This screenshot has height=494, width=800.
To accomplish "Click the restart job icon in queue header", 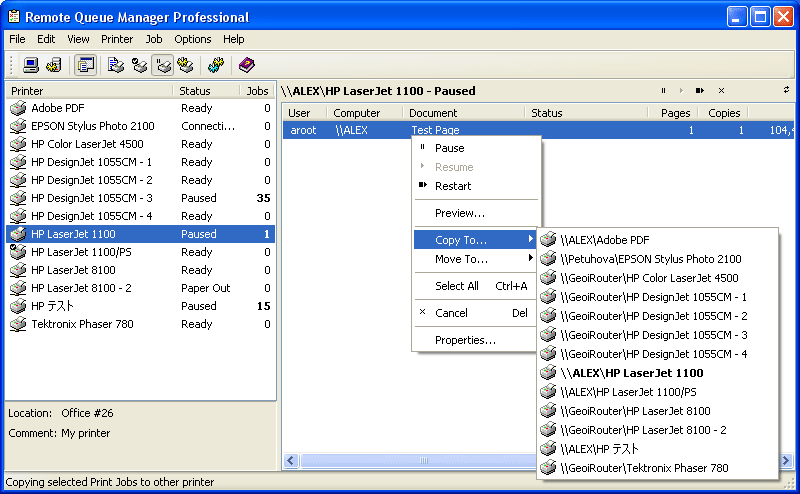I will pos(699,91).
